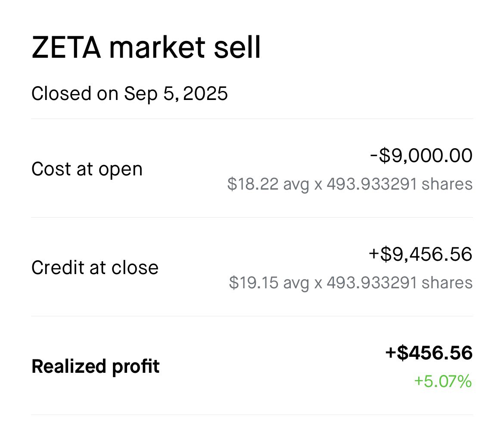Click the "Cost at open" label
Image resolution: width=504 pixels, height=440 pixels.
(x=87, y=169)
